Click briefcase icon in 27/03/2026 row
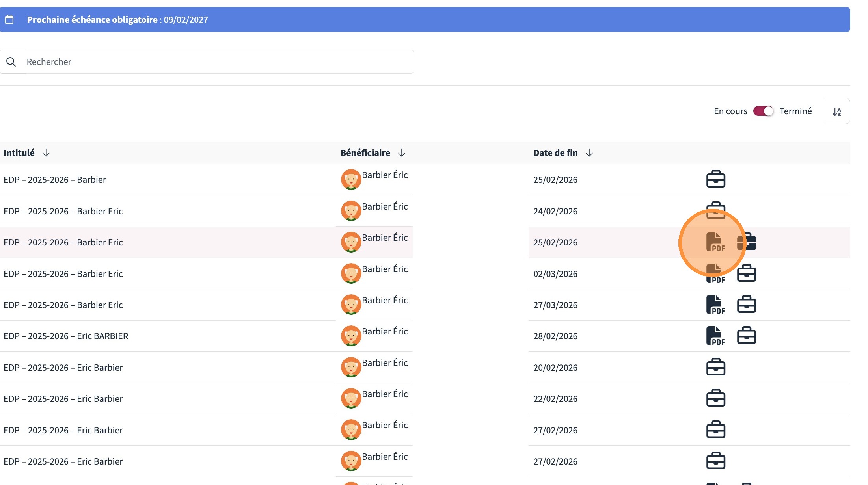Viewport: 868px width, 485px height. (746, 305)
